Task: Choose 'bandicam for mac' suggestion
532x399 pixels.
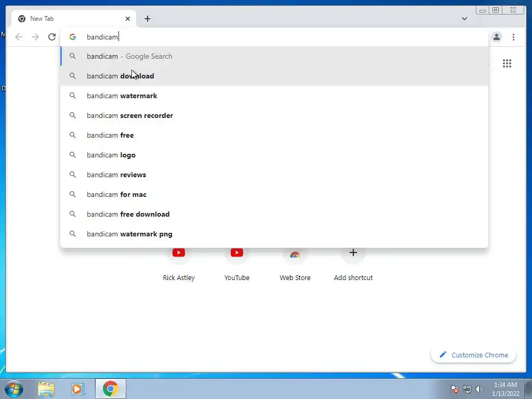Action: (x=274, y=194)
